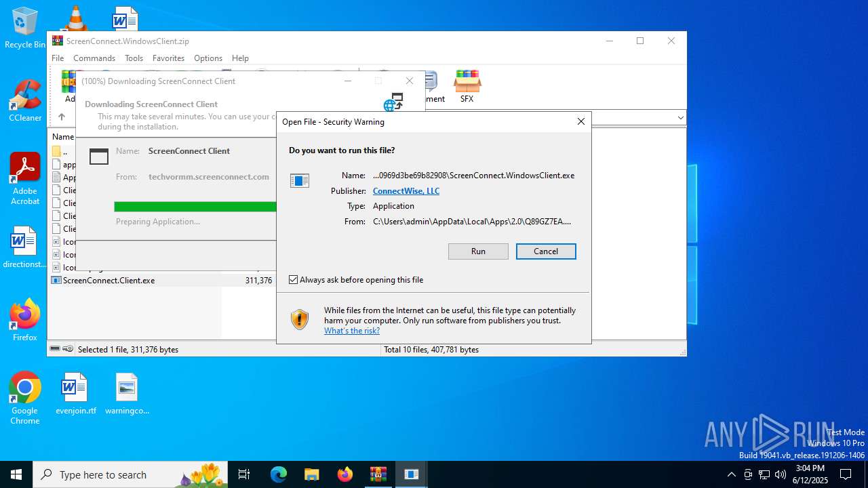This screenshot has width=868, height=488.
Task: Open the Recycle Bin desktop icon
Action: pyautogui.click(x=25, y=28)
